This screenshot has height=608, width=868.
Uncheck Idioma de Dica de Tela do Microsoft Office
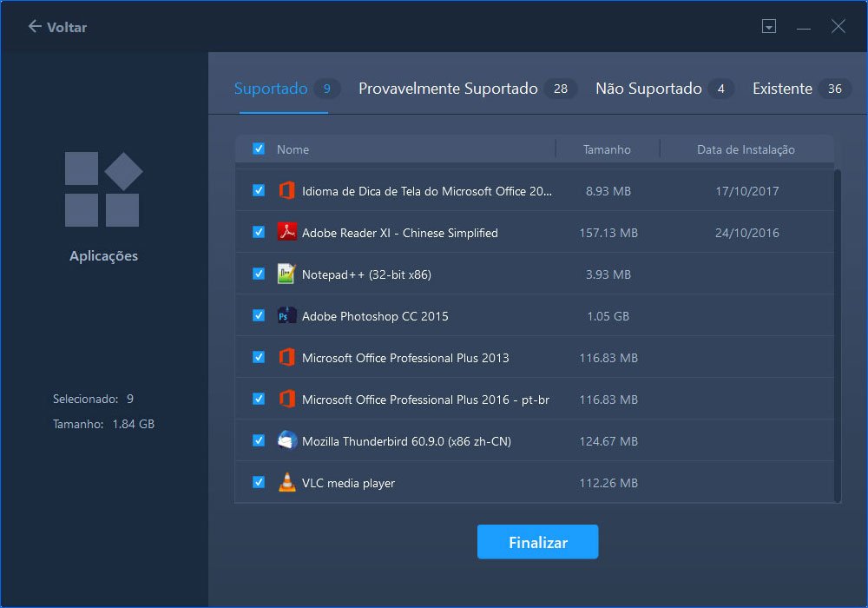point(259,190)
